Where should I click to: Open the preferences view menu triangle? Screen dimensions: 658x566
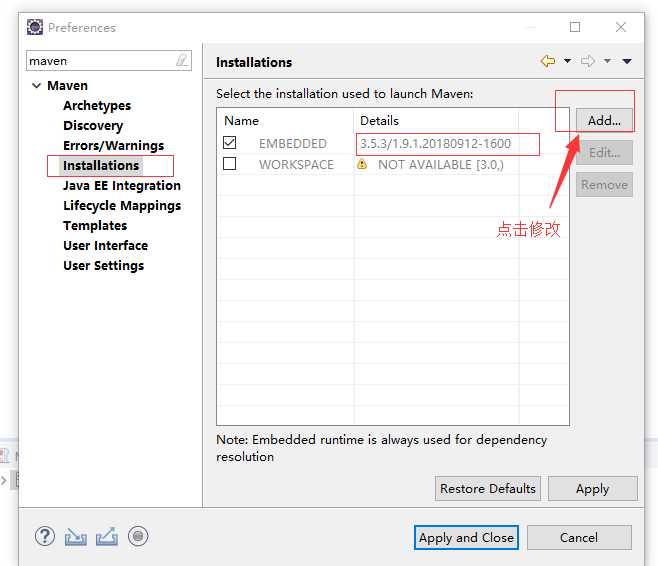tap(627, 61)
